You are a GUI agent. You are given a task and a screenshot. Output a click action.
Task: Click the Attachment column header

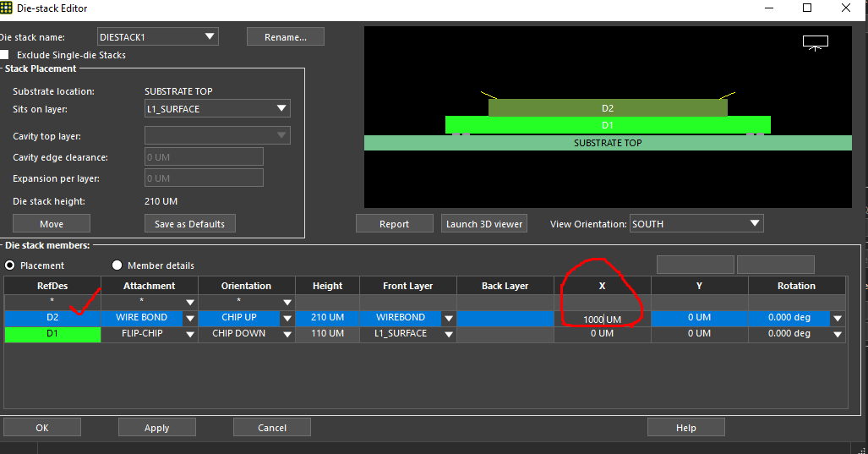(x=150, y=286)
